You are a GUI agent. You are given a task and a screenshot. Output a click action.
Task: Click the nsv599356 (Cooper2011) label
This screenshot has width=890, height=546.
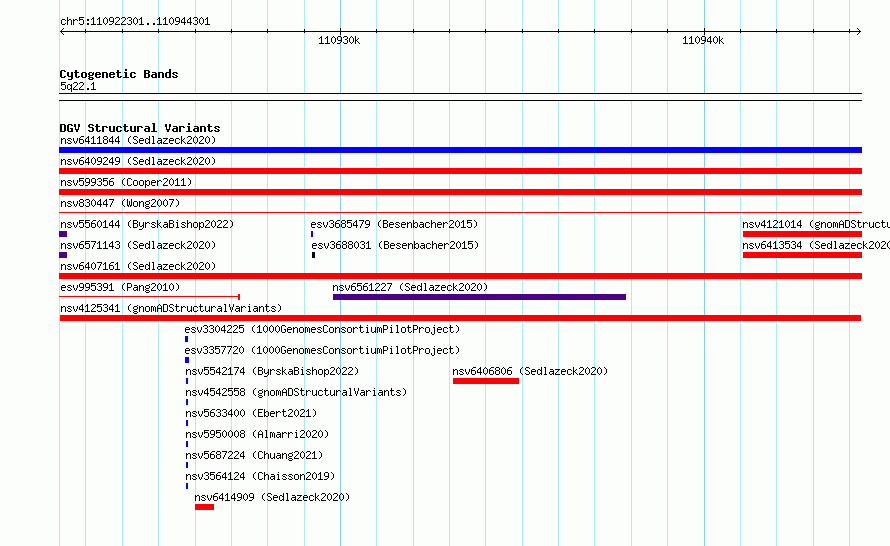[x=126, y=182]
